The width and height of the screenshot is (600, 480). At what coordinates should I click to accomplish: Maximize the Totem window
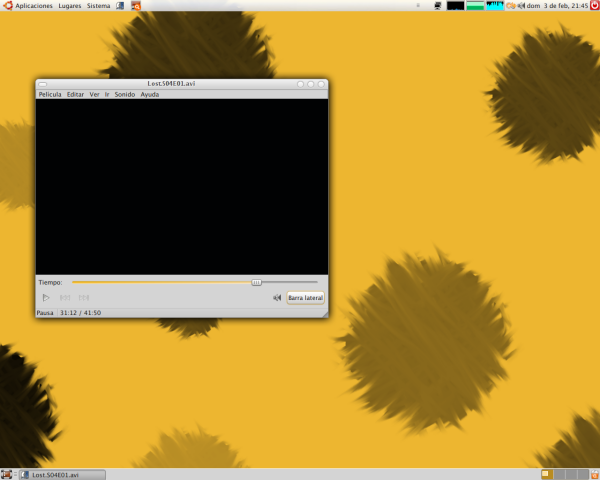[x=311, y=84]
